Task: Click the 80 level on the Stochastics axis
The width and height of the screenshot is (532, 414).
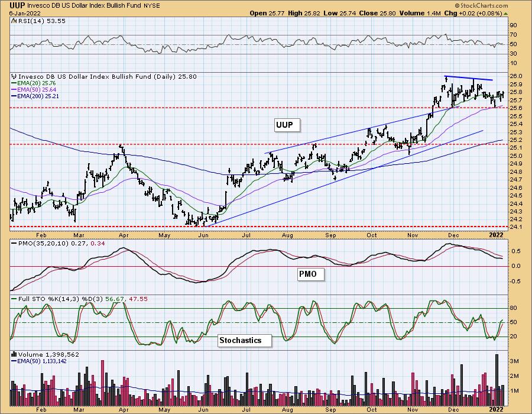Action: pyautogui.click(x=513, y=308)
